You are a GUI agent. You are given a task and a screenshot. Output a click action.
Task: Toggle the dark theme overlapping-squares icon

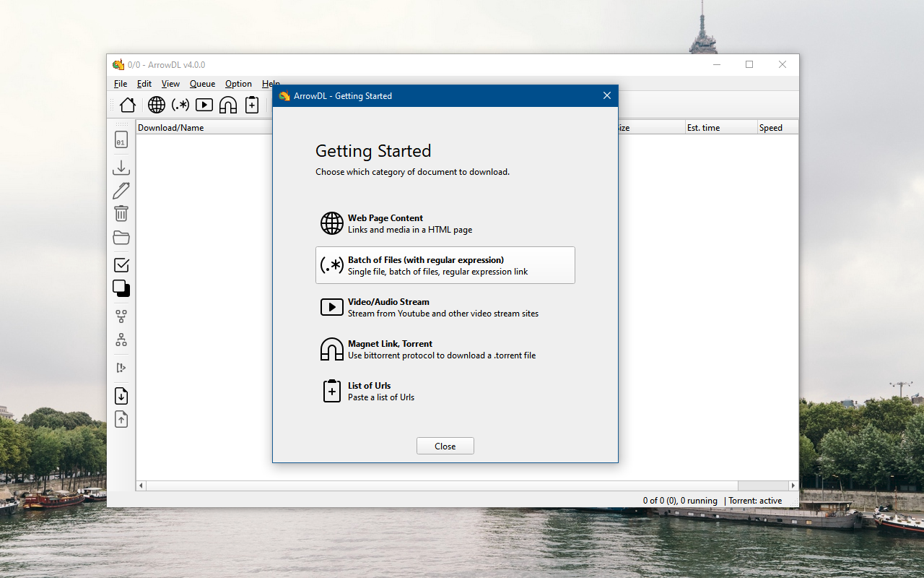tap(121, 288)
